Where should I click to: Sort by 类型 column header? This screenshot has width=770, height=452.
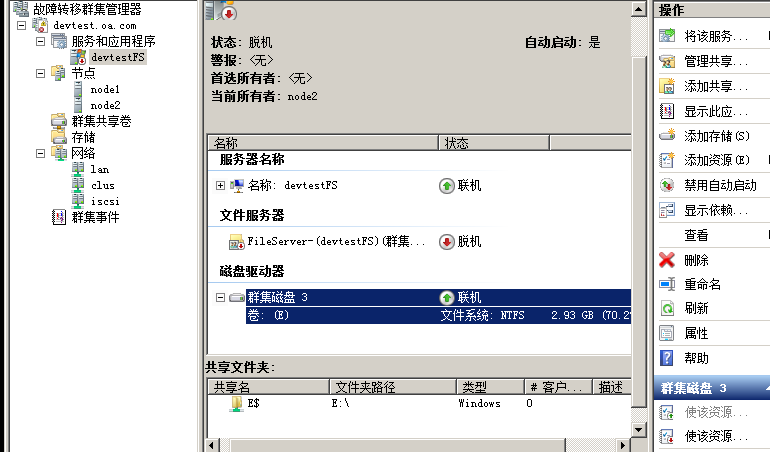coord(490,387)
